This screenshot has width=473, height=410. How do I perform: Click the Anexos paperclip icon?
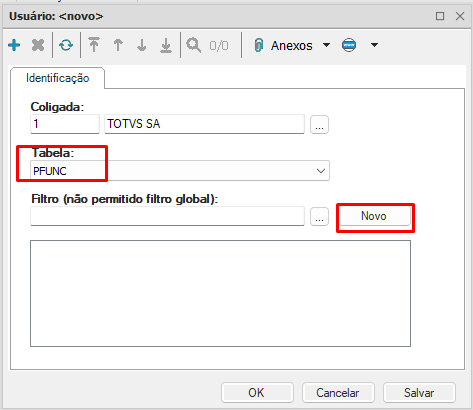pos(259,45)
